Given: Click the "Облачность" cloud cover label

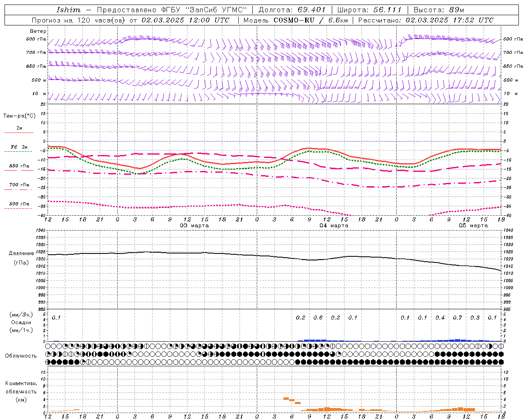Looking at the screenshot, I should tap(21, 356).
